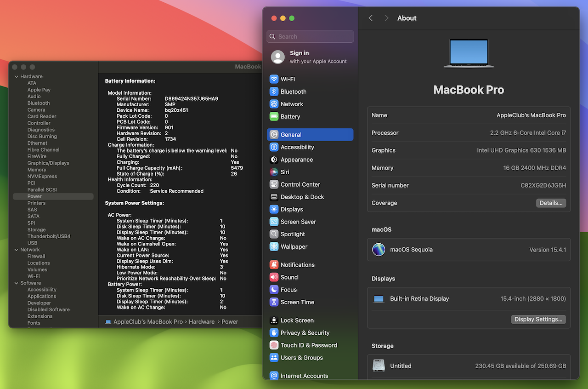The image size is (588, 389).
Task: Click AppleClub's MacBook Pro in path bar
Action: pos(148,322)
